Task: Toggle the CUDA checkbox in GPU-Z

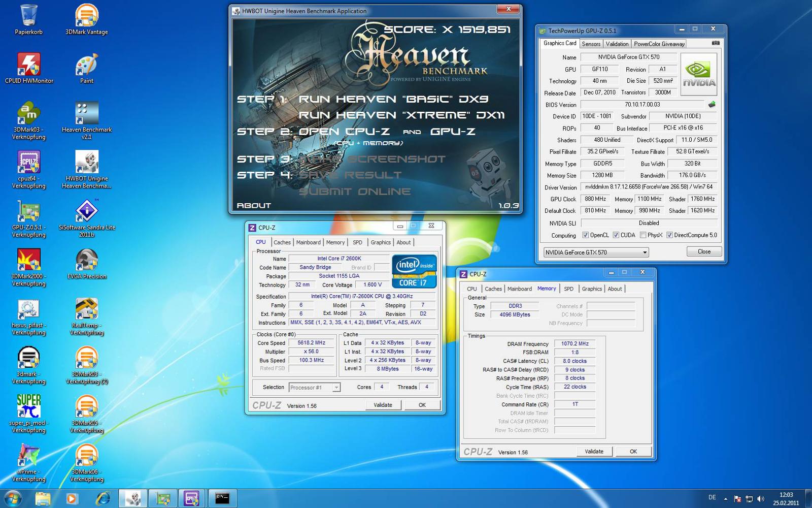Action: click(x=616, y=235)
